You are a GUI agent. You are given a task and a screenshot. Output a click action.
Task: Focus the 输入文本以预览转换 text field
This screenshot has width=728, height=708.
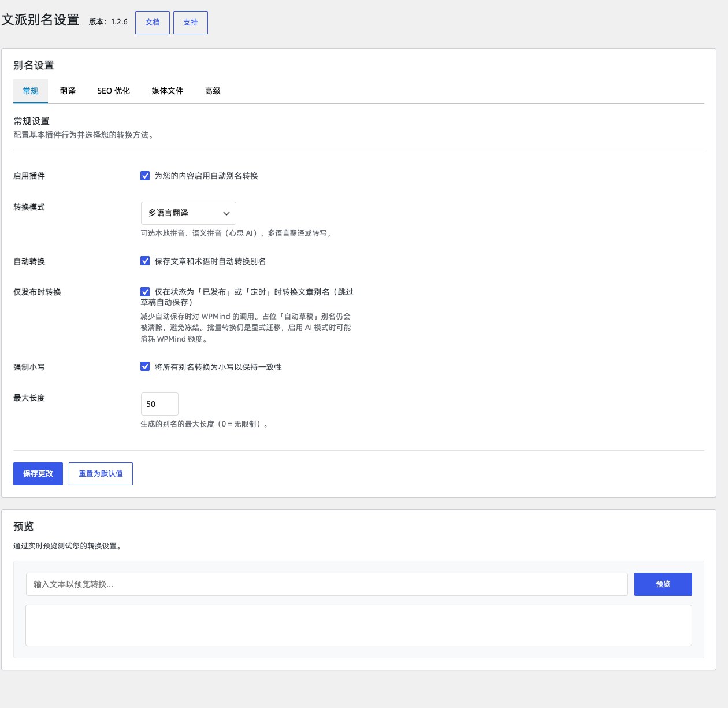click(x=327, y=584)
